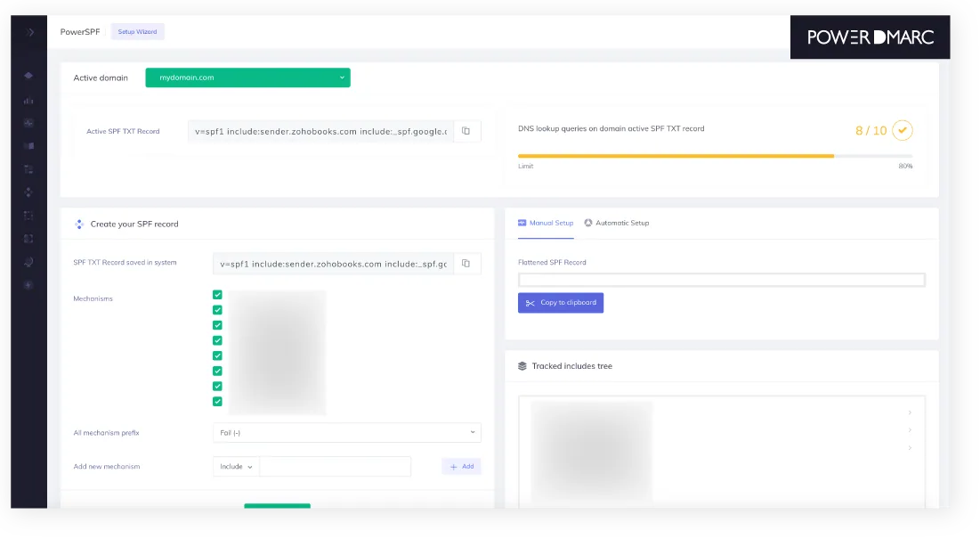Image resolution: width=980 pixels, height=539 pixels.
Task: Open the circular pulse sidebar icon
Action: (28, 123)
